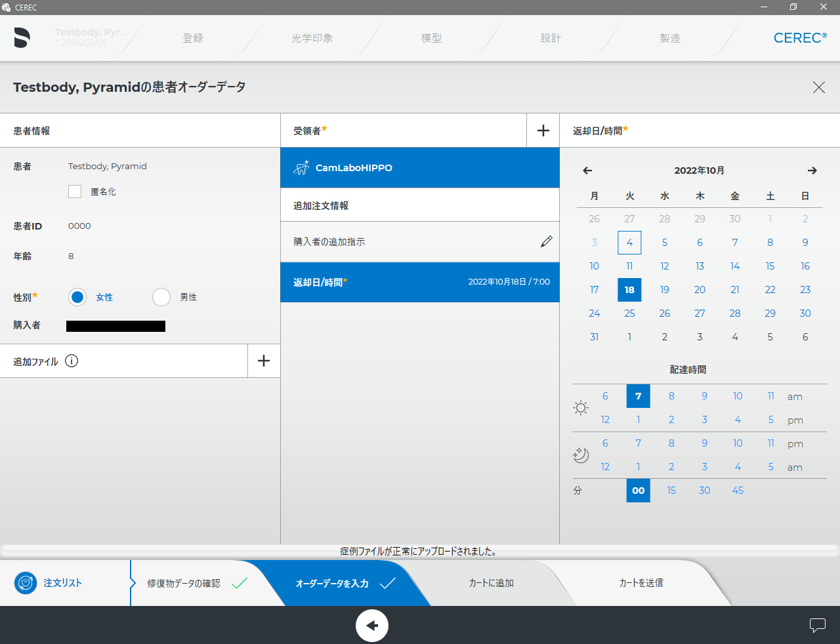Set minutes to 15

click(x=671, y=491)
